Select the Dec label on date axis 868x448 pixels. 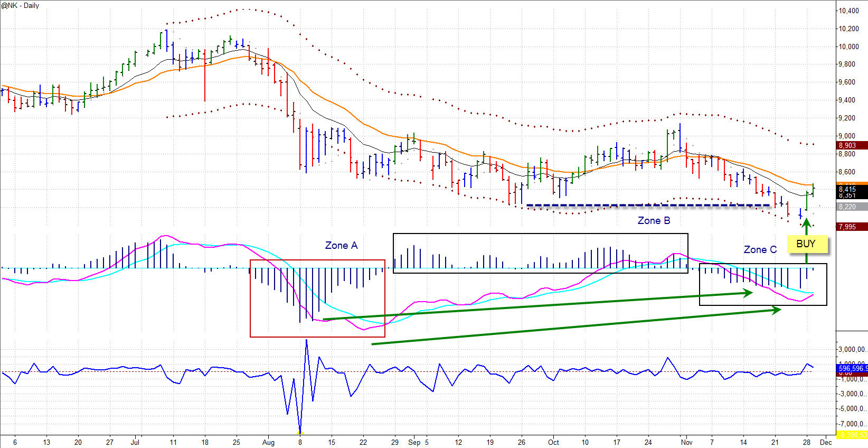point(826,443)
